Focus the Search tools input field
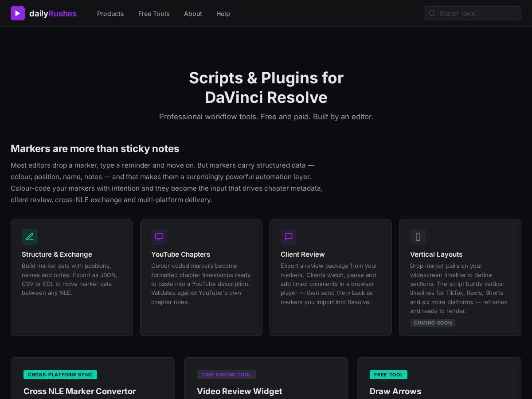Image resolution: width=532 pixels, height=399 pixels. [x=473, y=13]
